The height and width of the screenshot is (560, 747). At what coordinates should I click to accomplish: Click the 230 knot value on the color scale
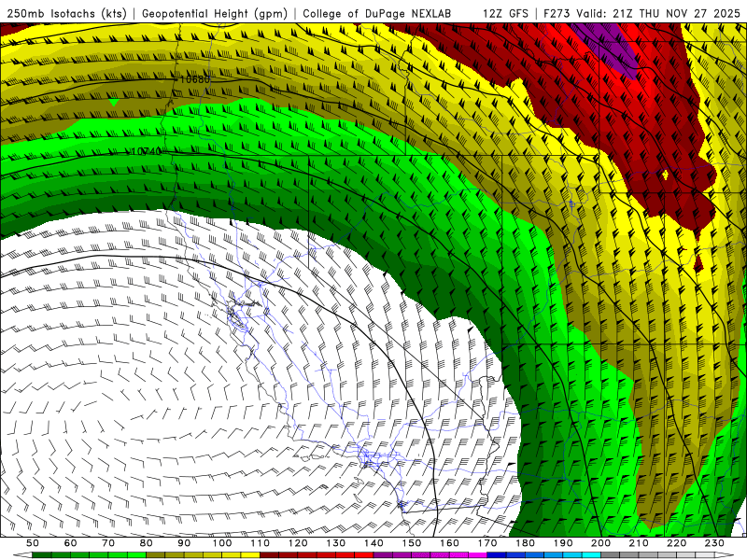pos(715,543)
